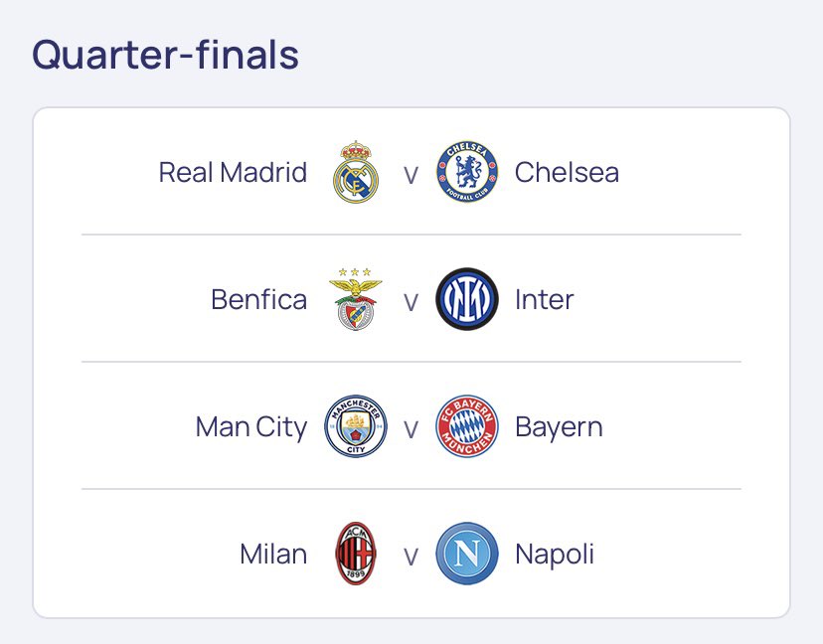Open the Napoli team name
The image size is (823, 644).
(x=555, y=555)
